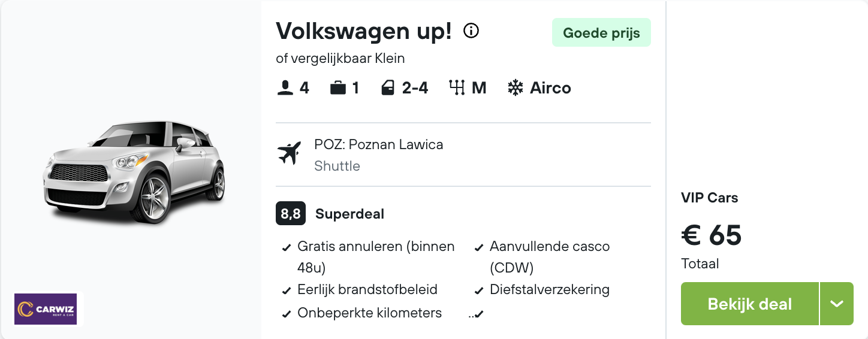Expand deal options with green chevron
Image resolution: width=868 pixels, height=339 pixels.
point(837,304)
